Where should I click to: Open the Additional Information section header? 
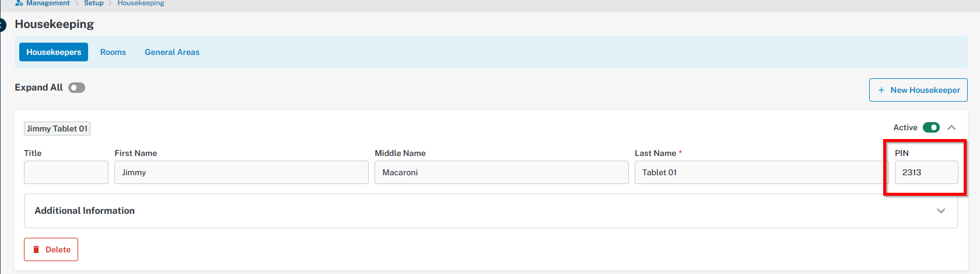491,211
